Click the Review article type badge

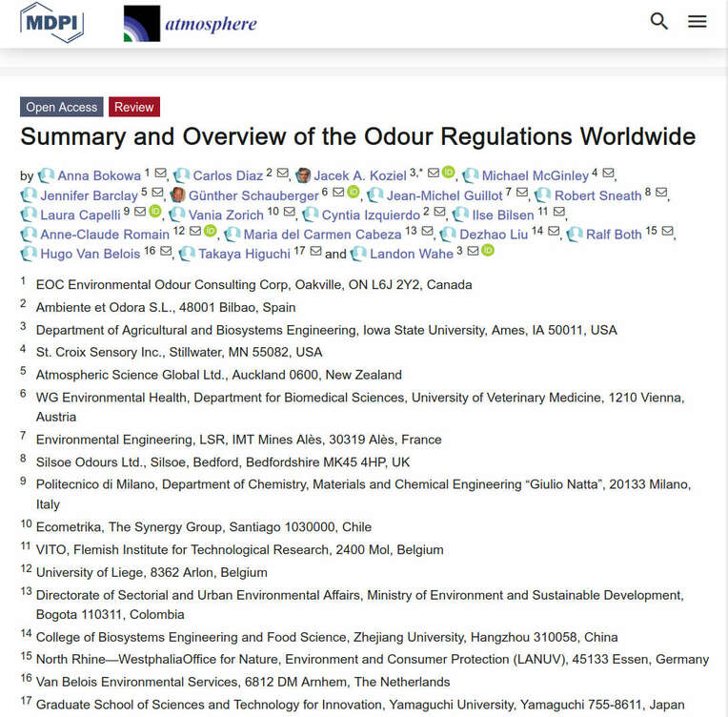(x=134, y=107)
